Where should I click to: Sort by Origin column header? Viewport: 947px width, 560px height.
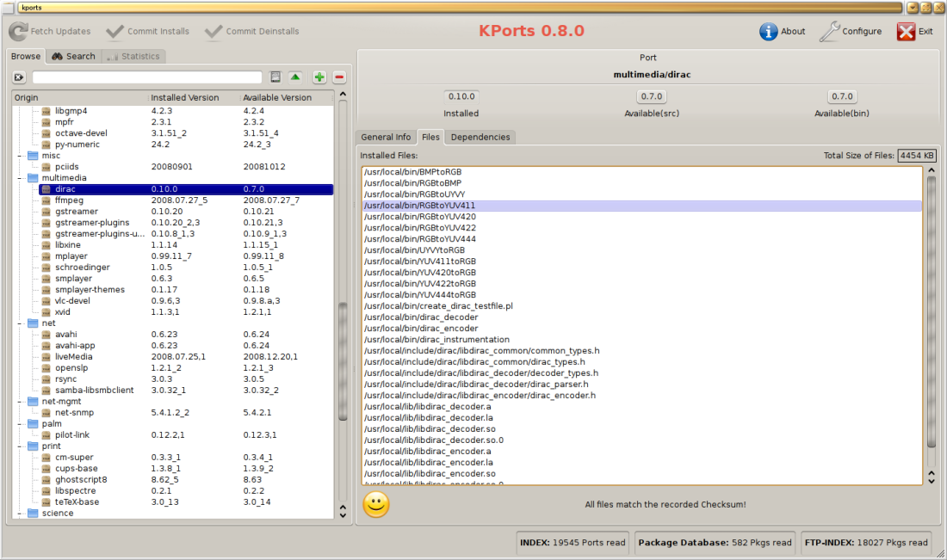pyautogui.click(x=80, y=98)
